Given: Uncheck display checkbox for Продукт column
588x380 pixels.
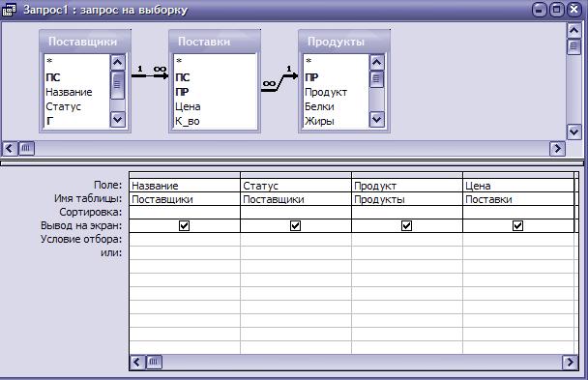Looking at the screenshot, I should [x=406, y=225].
